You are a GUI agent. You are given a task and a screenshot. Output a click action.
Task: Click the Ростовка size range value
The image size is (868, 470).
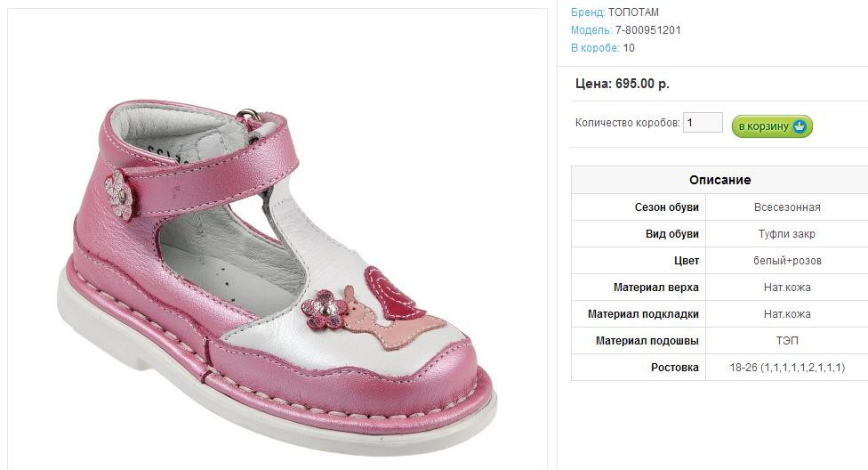tap(786, 368)
